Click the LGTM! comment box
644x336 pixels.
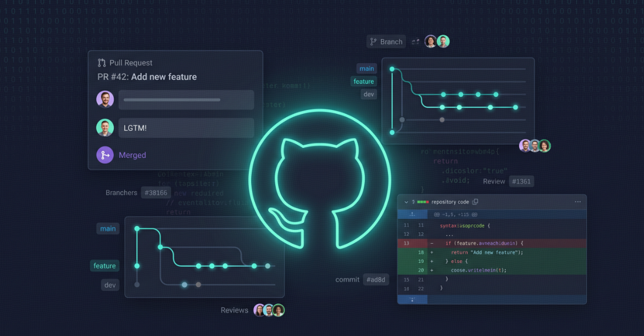186,128
